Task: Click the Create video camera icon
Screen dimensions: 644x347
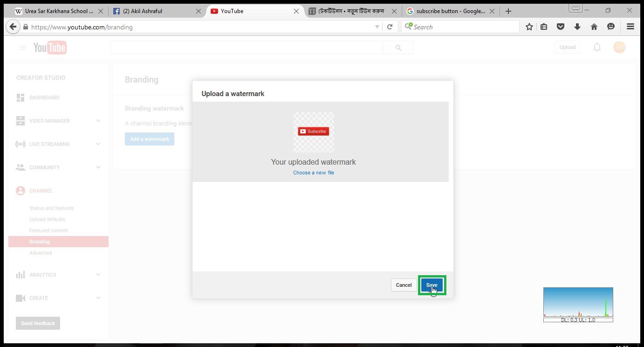Action: click(x=21, y=298)
